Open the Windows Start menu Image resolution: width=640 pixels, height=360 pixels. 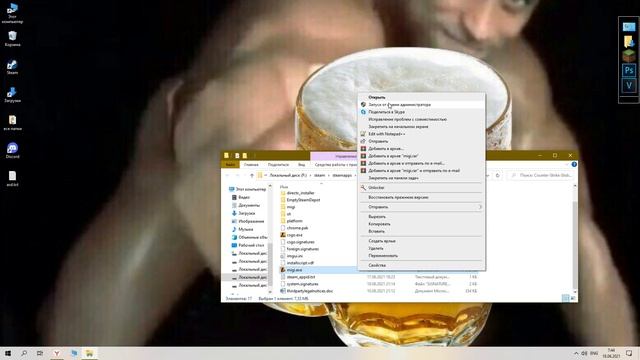coord(8,353)
